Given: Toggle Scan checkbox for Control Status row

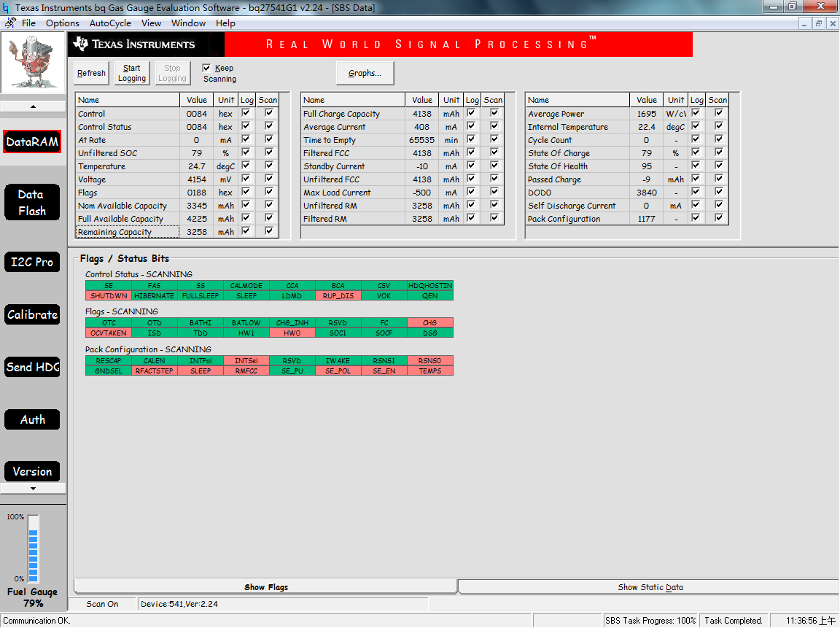Looking at the screenshot, I should (x=269, y=126).
